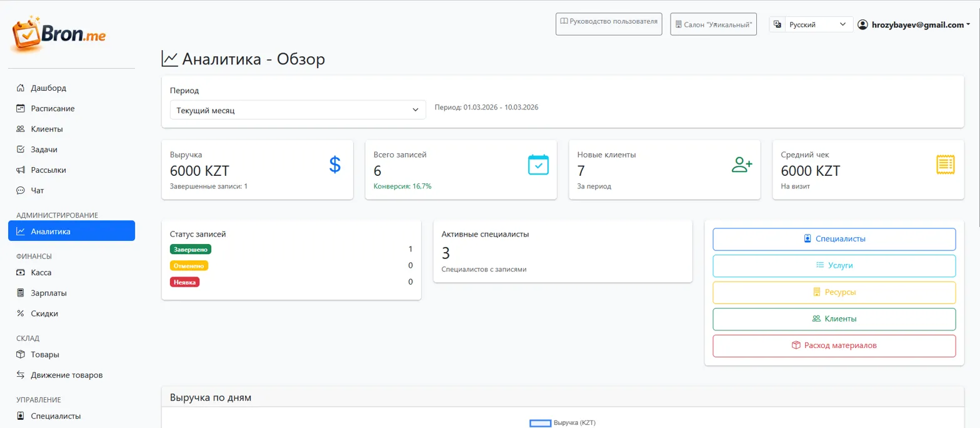
Task: Open the Расход материалов report button
Action: point(834,345)
